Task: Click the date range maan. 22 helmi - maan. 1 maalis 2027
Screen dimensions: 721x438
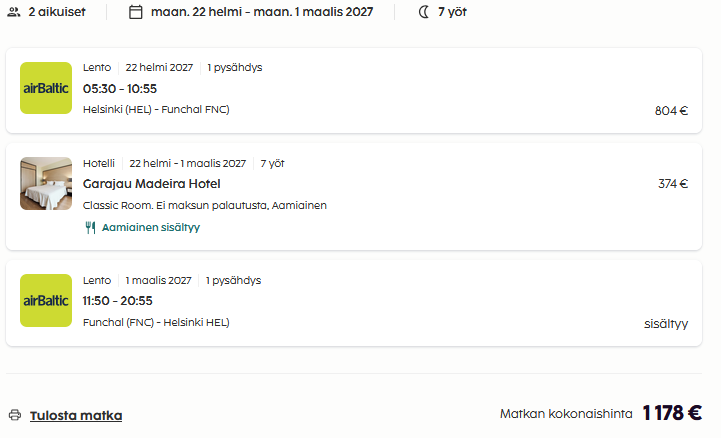Action: pyautogui.click(x=262, y=12)
